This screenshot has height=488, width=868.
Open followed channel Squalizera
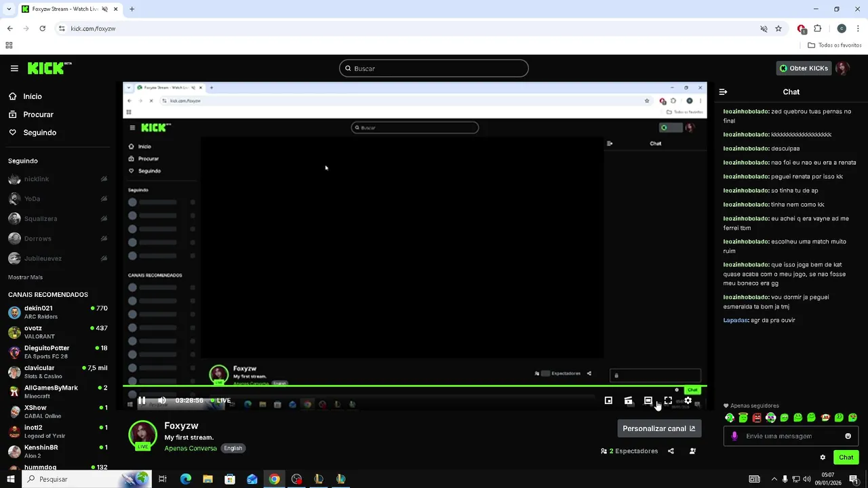(x=58, y=219)
